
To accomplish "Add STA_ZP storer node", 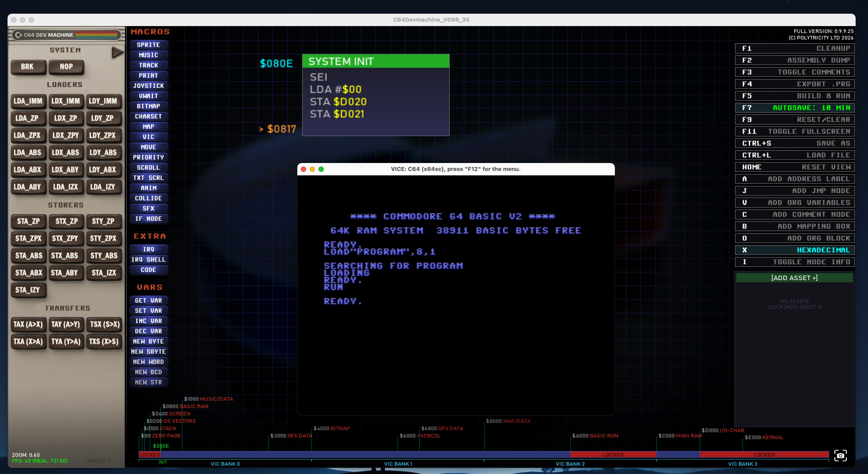I will 28,221.
